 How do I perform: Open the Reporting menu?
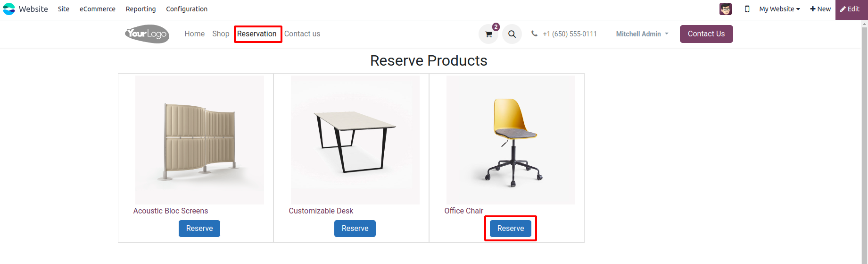(x=141, y=9)
